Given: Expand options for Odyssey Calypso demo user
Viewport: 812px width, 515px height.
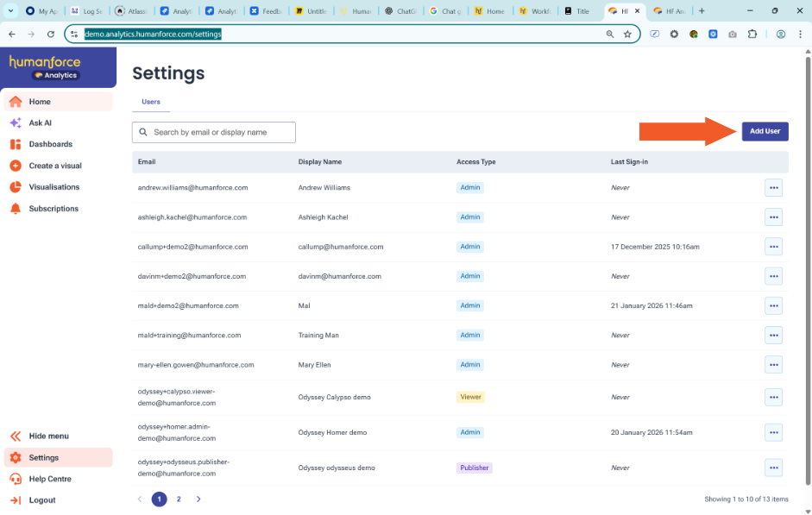Looking at the screenshot, I should coord(773,397).
